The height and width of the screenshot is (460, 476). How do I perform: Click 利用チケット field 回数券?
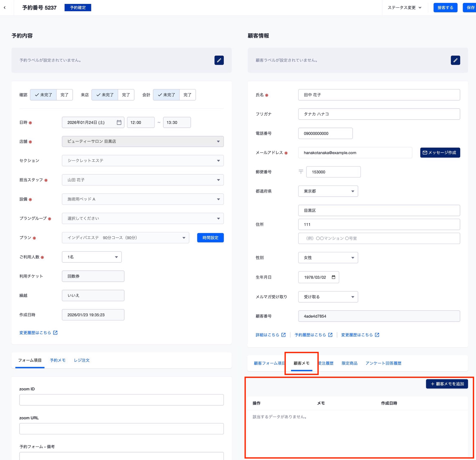[x=93, y=276]
